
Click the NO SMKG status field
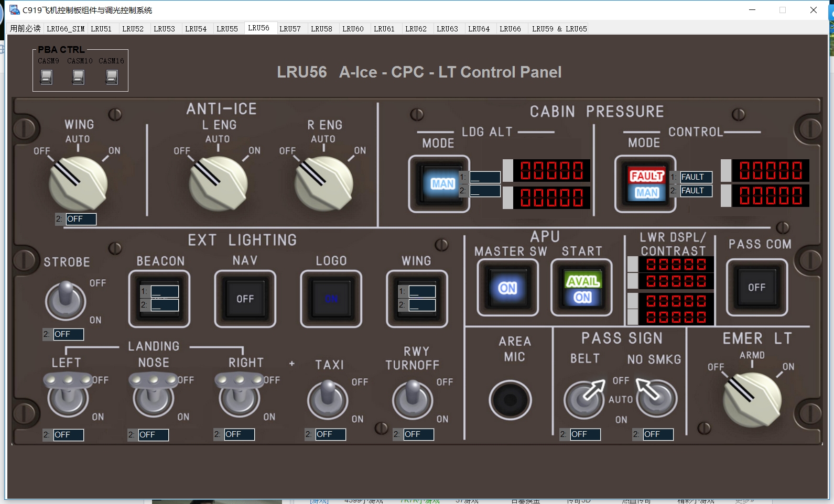pyautogui.click(x=658, y=434)
